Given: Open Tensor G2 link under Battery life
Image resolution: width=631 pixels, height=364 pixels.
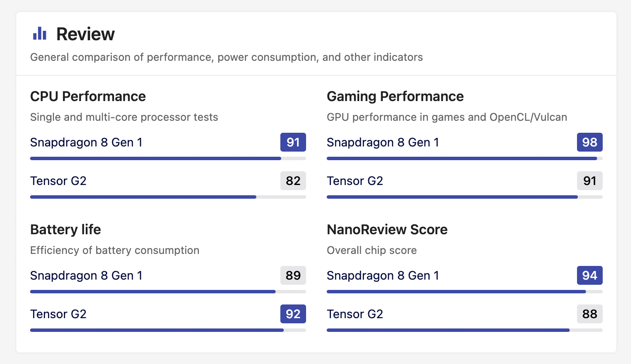Looking at the screenshot, I should (x=58, y=314).
